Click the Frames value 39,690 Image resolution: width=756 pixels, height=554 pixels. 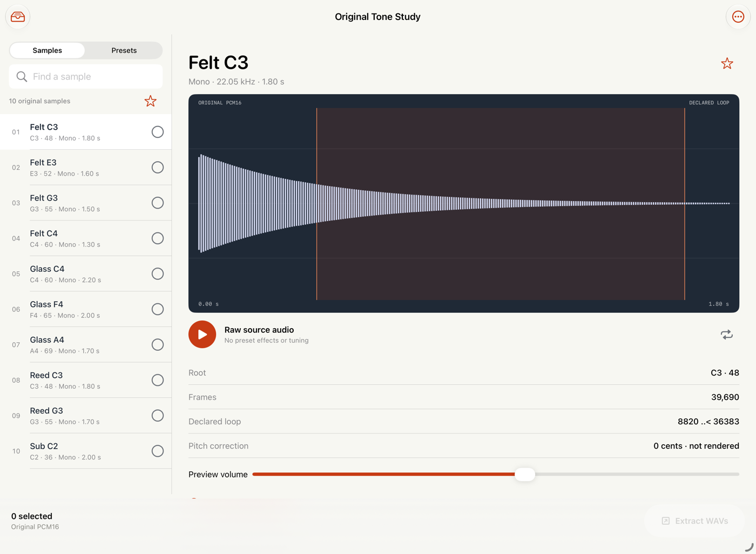pyautogui.click(x=725, y=397)
